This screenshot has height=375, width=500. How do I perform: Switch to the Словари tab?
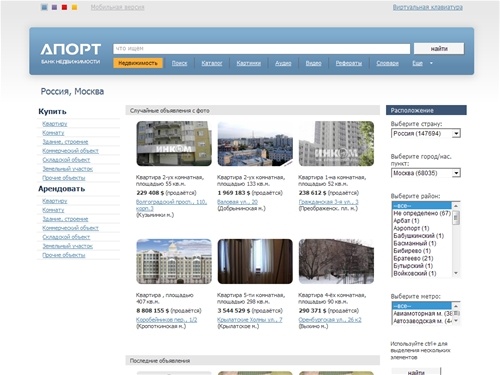[387, 63]
